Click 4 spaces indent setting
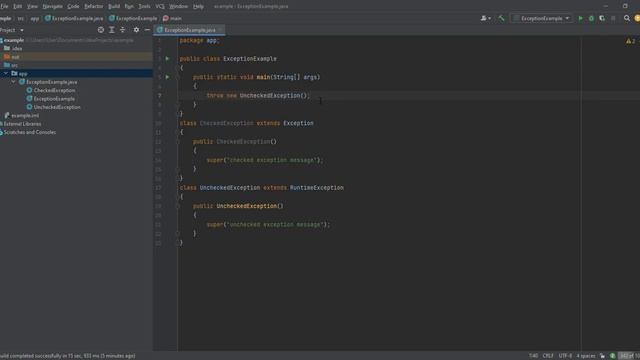 586,356
